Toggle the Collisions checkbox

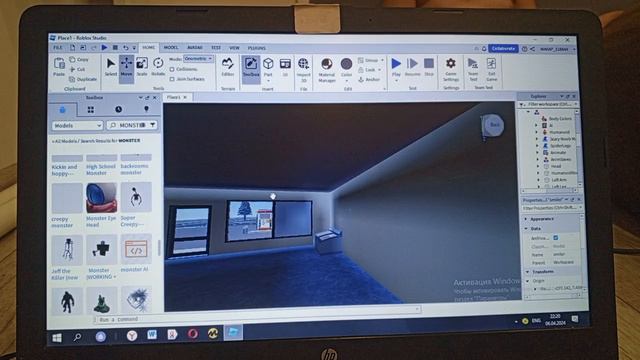point(172,69)
